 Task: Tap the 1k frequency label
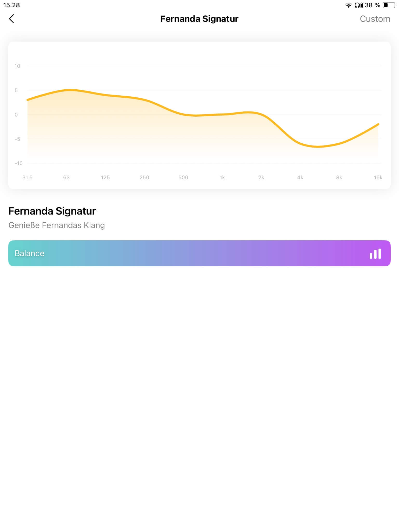(x=222, y=177)
